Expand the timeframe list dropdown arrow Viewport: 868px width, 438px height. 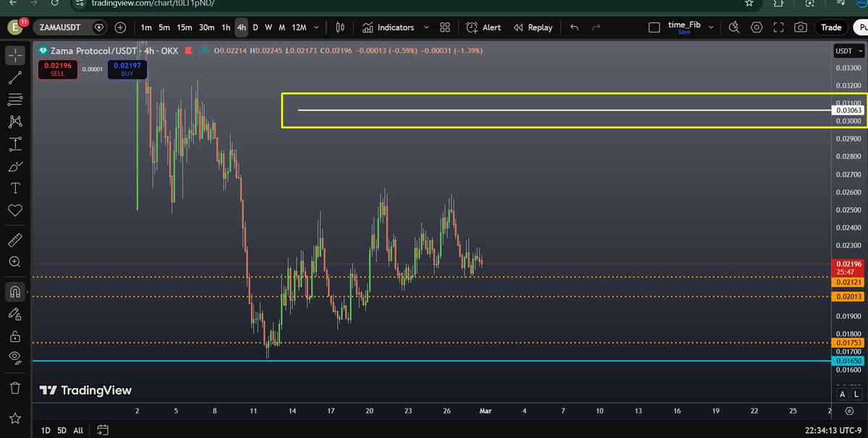coord(318,27)
